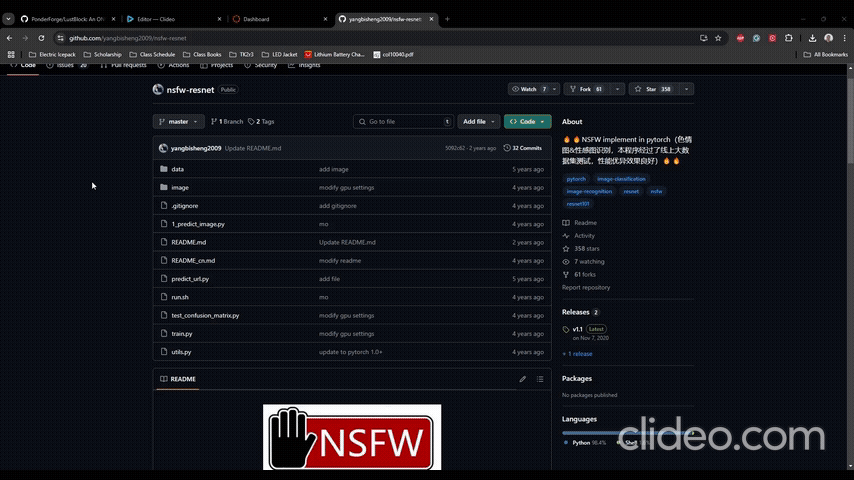Open the master branch selector
This screenshot has width=854, height=480.
179,121
